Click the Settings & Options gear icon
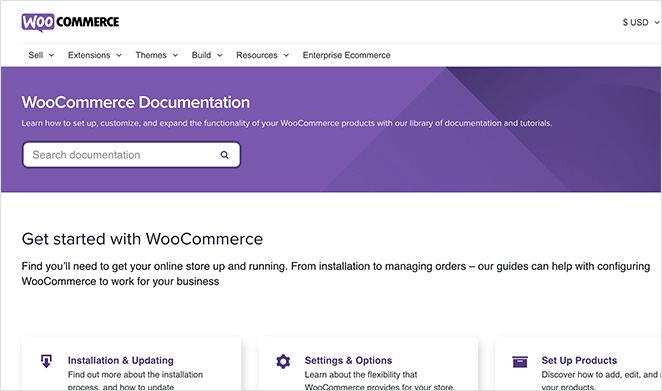This screenshot has height=391, width=662. [x=283, y=361]
